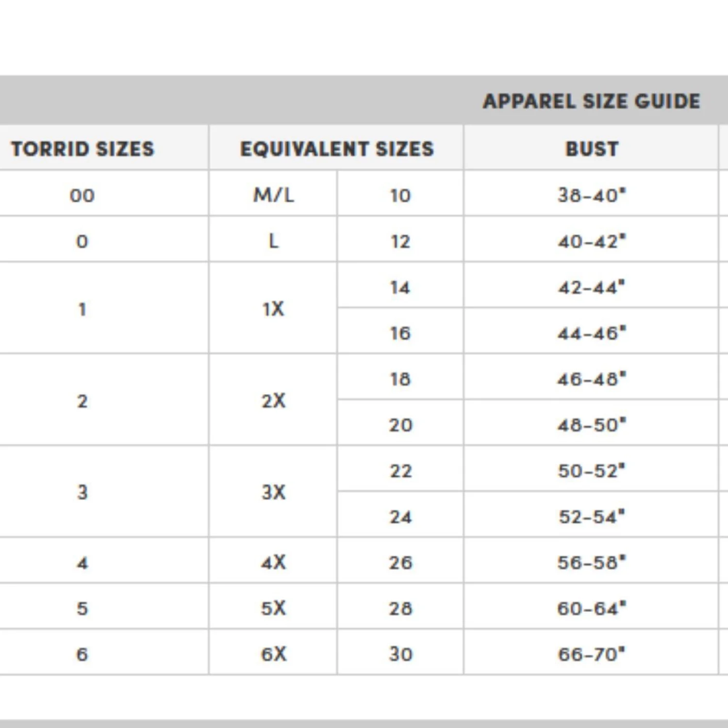This screenshot has height=728, width=728.
Task: Click the APPAREL SIZE GUIDE heading
Action: click(592, 101)
